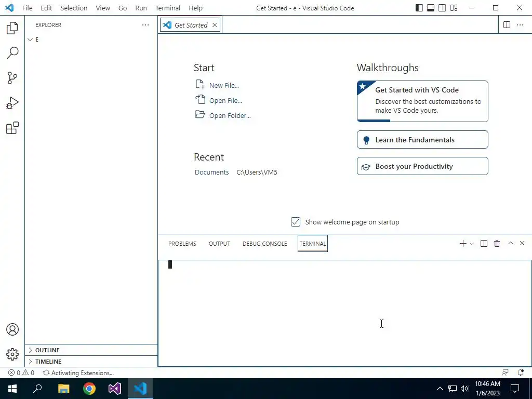
Task: Close the bottom panel
Action: click(522, 243)
